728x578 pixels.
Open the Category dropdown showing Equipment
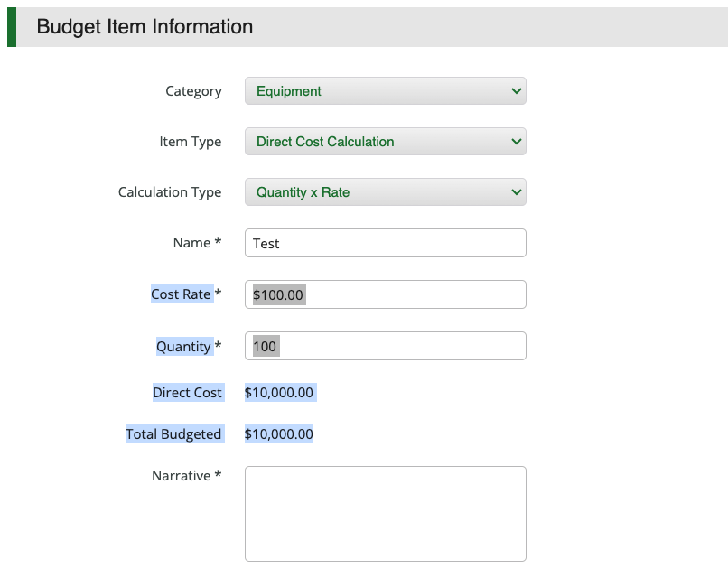[385, 91]
